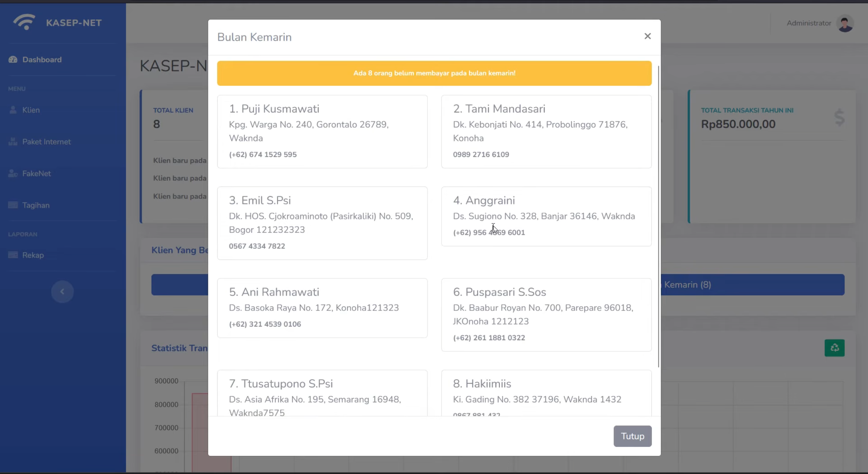The image size is (868, 474).
Task: Click phone number (+62) 261 1881 0322
Action: [x=489, y=338]
